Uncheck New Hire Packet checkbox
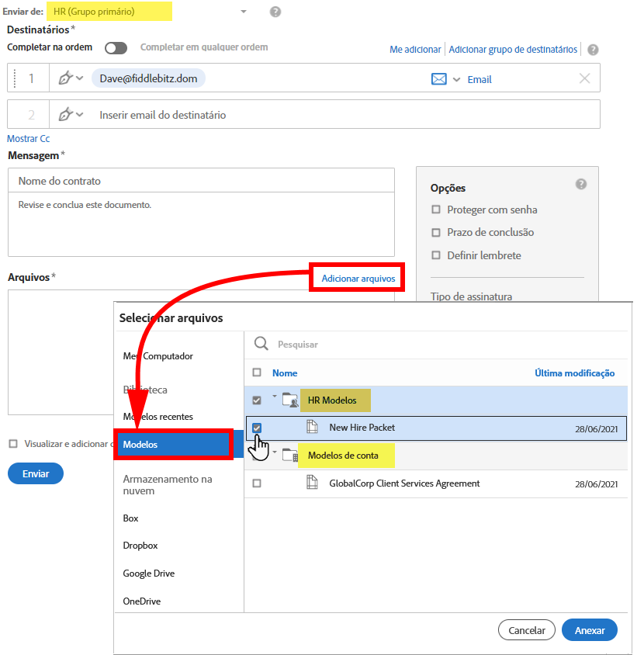The height and width of the screenshot is (655, 644). point(257,428)
